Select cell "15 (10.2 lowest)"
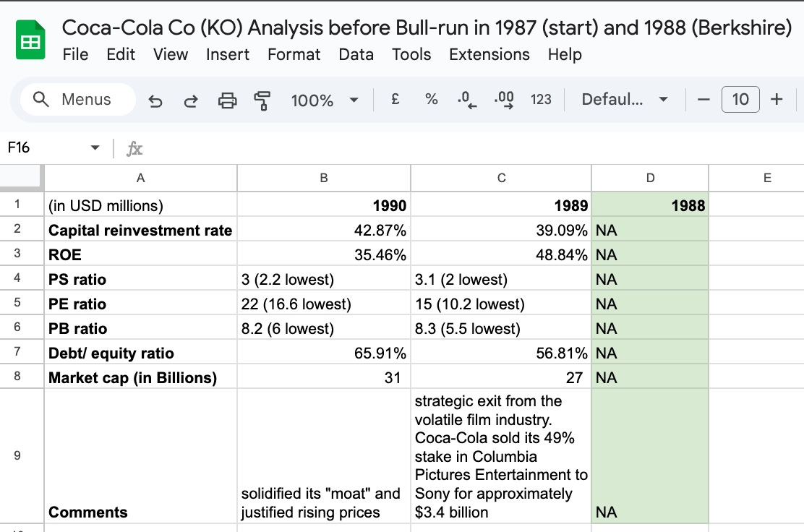Image resolution: width=804 pixels, height=532 pixels. (x=501, y=304)
